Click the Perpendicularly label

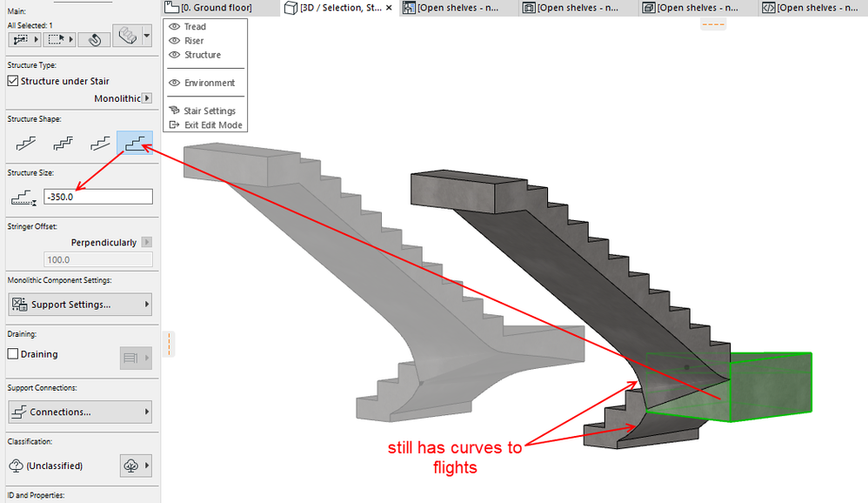pyautogui.click(x=103, y=242)
